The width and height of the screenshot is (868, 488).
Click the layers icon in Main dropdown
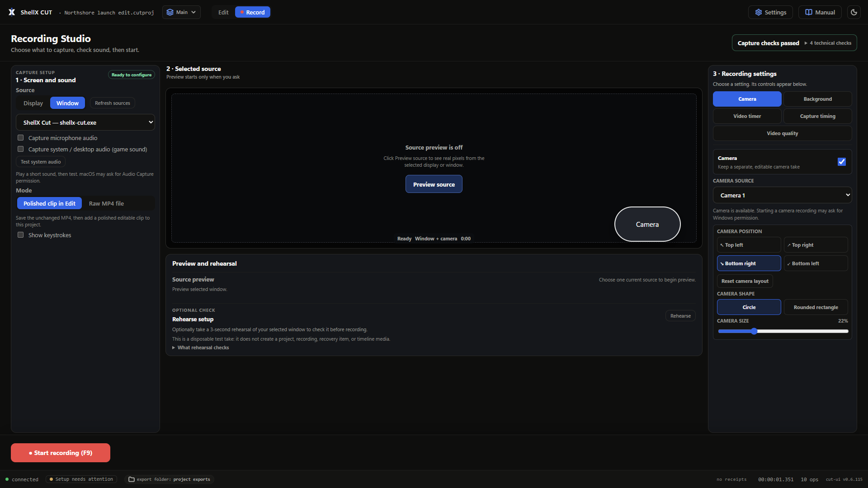[170, 12]
